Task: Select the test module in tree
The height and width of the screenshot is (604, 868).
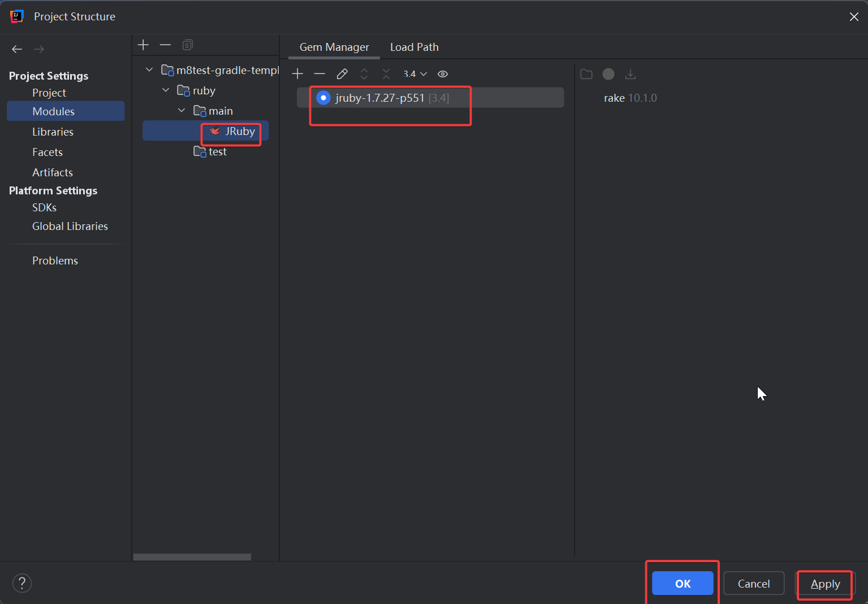Action: point(217,151)
